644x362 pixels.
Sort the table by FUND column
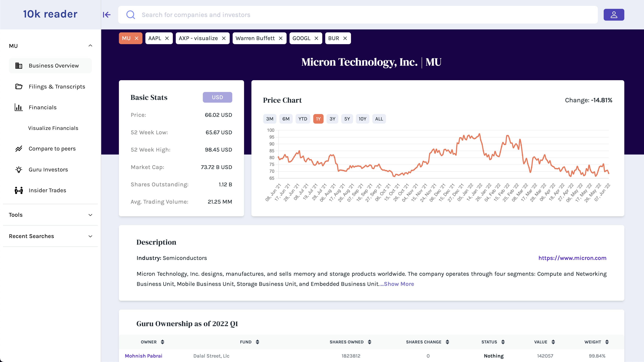point(257,342)
